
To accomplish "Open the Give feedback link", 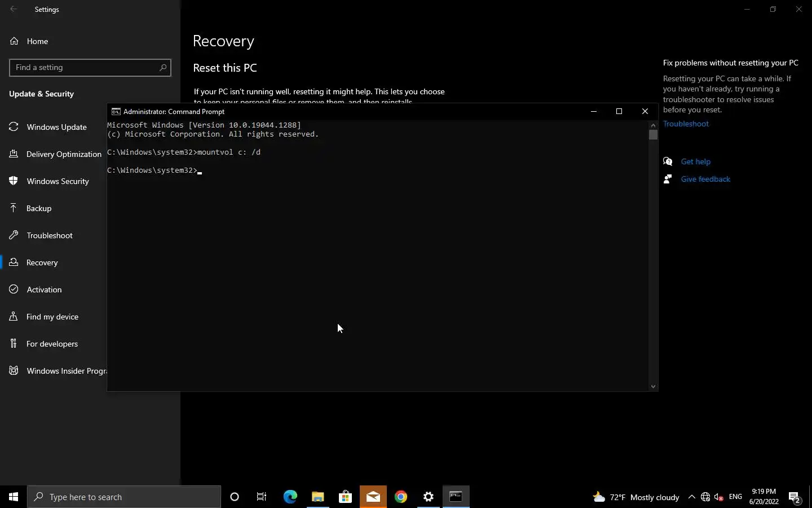I will (x=705, y=179).
